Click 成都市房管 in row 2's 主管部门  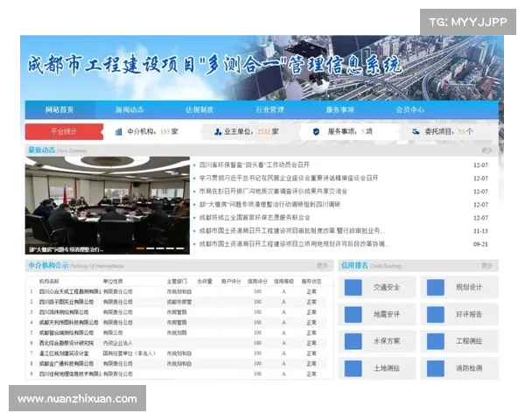coord(179,302)
